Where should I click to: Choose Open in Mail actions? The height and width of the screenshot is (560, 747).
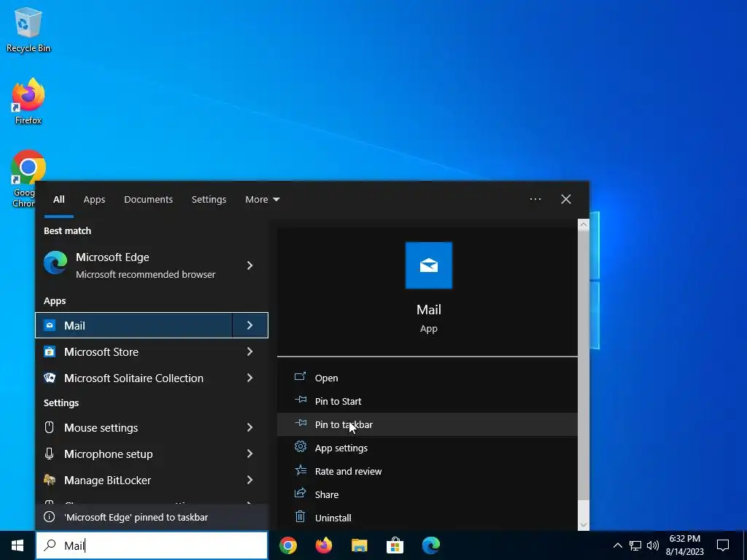[x=427, y=378]
